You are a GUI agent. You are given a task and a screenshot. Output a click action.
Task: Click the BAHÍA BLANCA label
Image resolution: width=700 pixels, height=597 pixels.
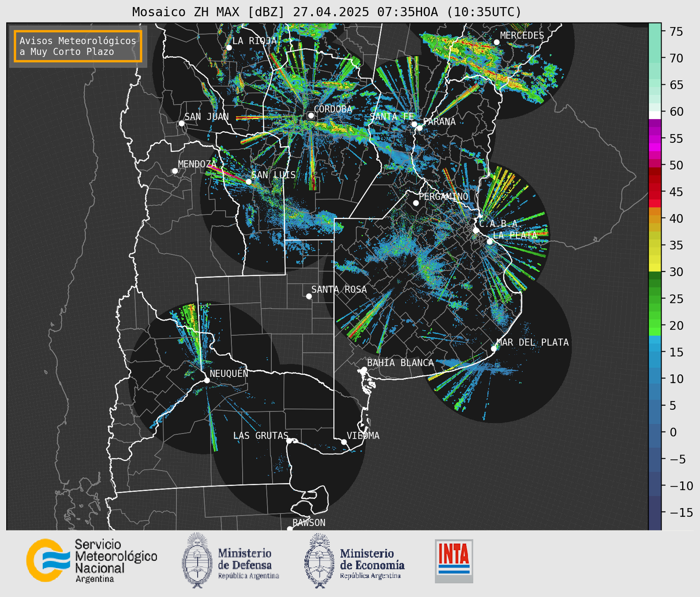click(400, 363)
